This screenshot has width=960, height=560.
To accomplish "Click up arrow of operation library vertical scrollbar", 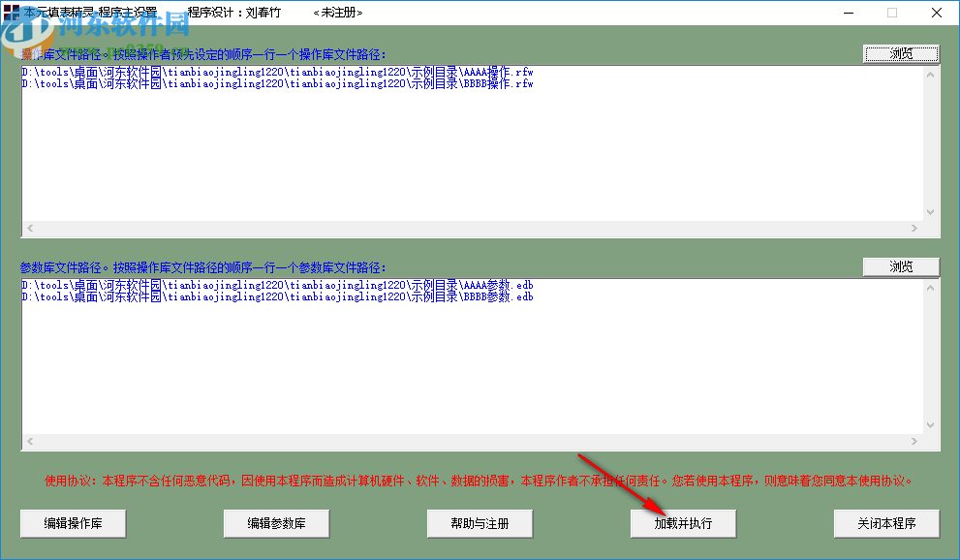I will tap(931, 75).
